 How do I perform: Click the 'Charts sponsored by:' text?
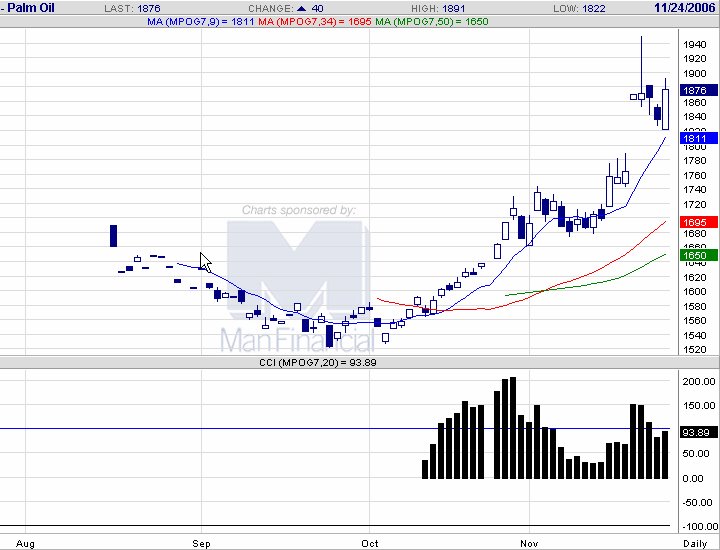(298, 210)
